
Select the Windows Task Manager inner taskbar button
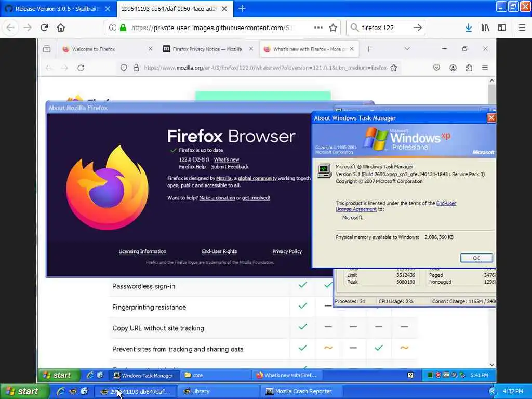(143, 375)
